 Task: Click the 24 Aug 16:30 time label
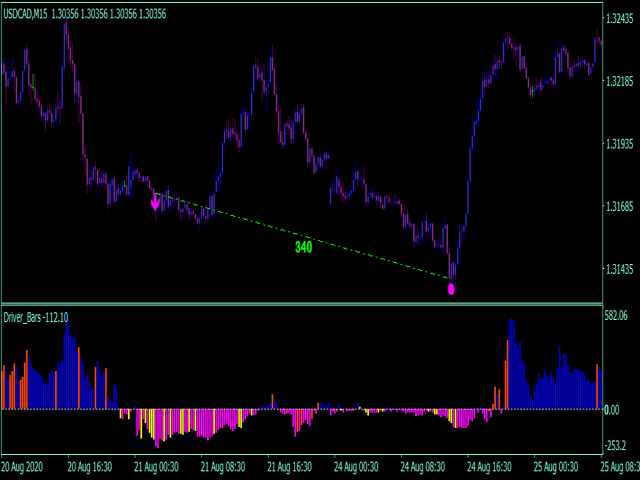tap(489, 467)
